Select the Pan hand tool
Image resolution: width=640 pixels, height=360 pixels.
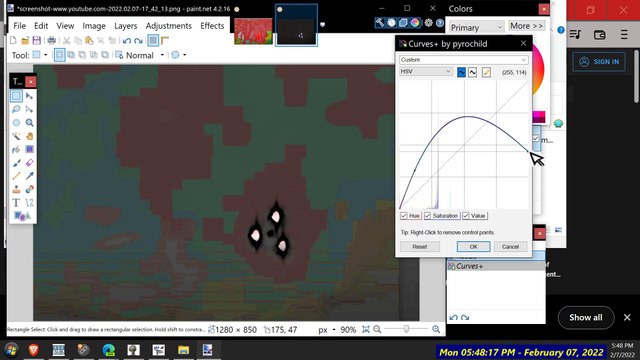(x=29, y=136)
